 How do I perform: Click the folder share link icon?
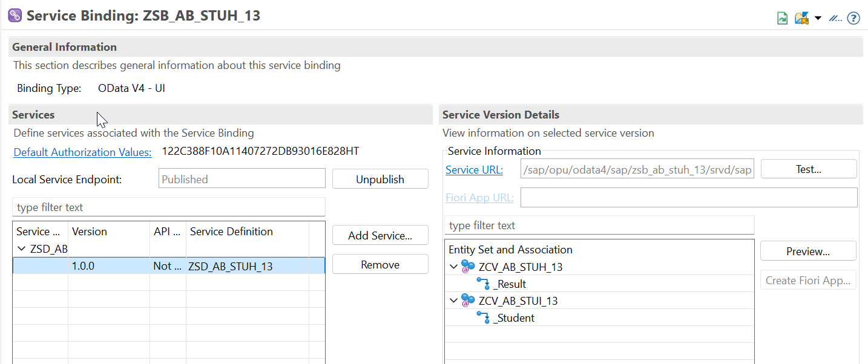802,18
